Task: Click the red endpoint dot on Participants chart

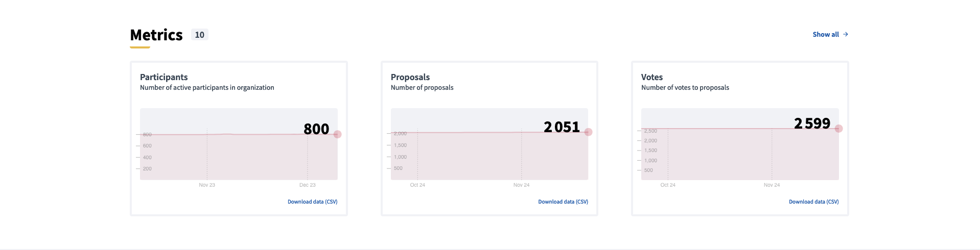Action: pyautogui.click(x=337, y=134)
